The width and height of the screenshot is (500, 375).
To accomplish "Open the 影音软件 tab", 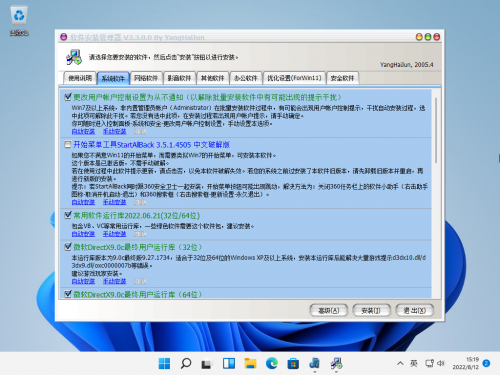I will [x=179, y=78].
